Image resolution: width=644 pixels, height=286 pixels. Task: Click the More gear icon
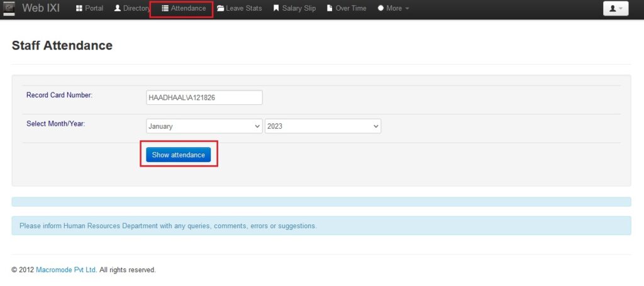click(x=380, y=9)
